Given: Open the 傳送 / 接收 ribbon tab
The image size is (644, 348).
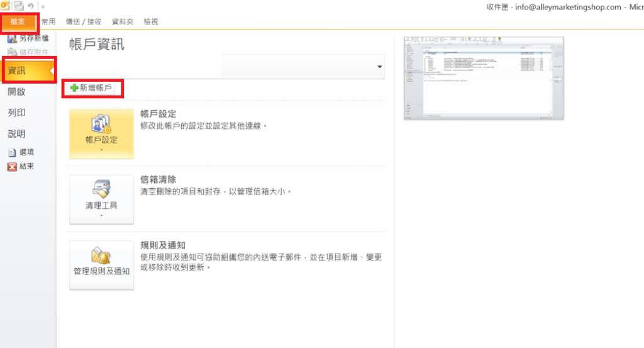Looking at the screenshot, I should click(x=84, y=21).
